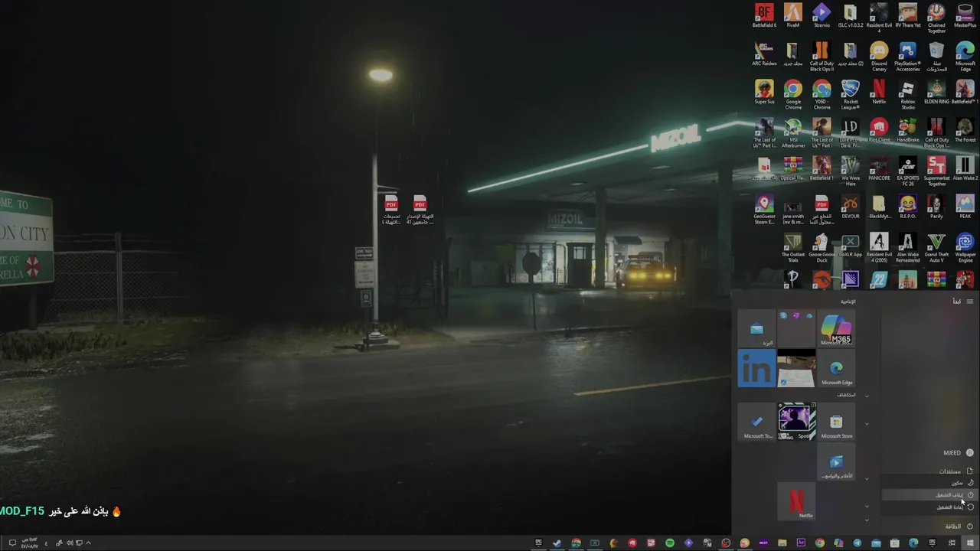980x551 pixels.
Task: Open Goose Goose Duck desktop icon
Action: tap(822, 248)
